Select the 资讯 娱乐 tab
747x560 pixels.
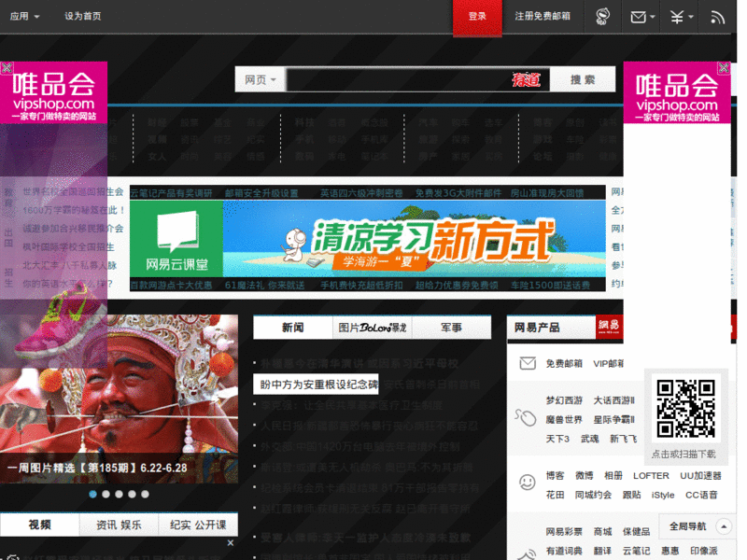119,525
